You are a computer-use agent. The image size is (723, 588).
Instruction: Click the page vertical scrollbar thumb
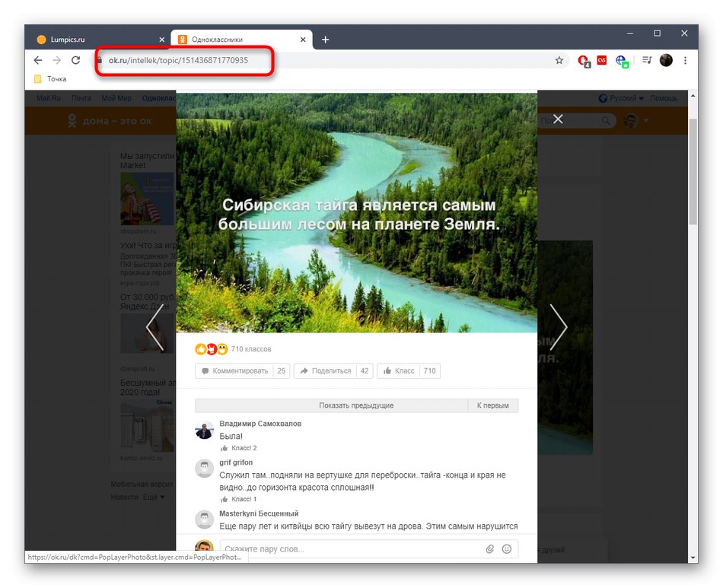(693, 171)
